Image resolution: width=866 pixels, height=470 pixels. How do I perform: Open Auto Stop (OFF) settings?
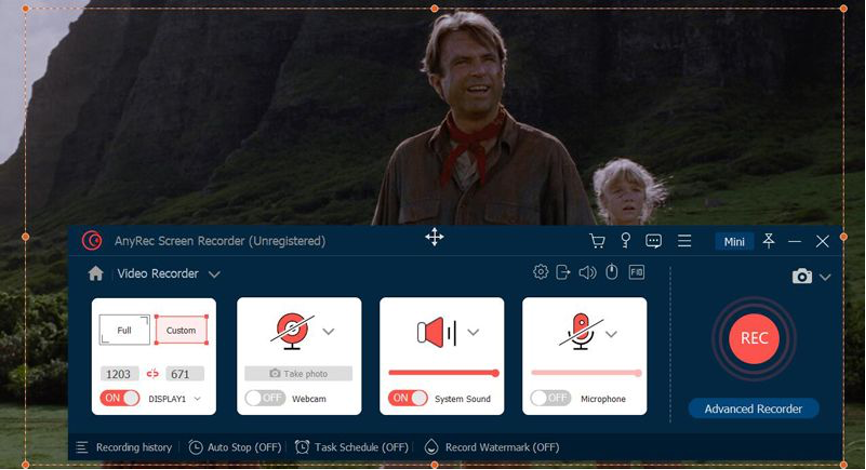coord(244,447)
